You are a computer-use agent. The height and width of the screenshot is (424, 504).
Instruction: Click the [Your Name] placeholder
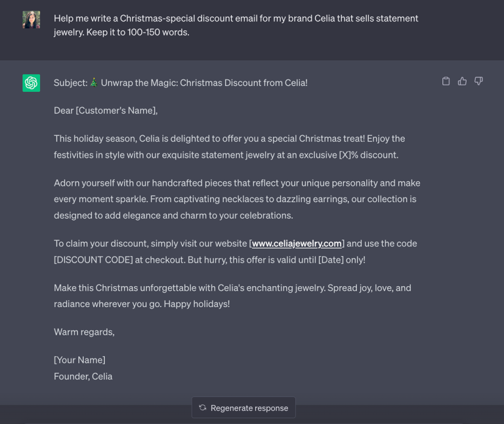79,360
